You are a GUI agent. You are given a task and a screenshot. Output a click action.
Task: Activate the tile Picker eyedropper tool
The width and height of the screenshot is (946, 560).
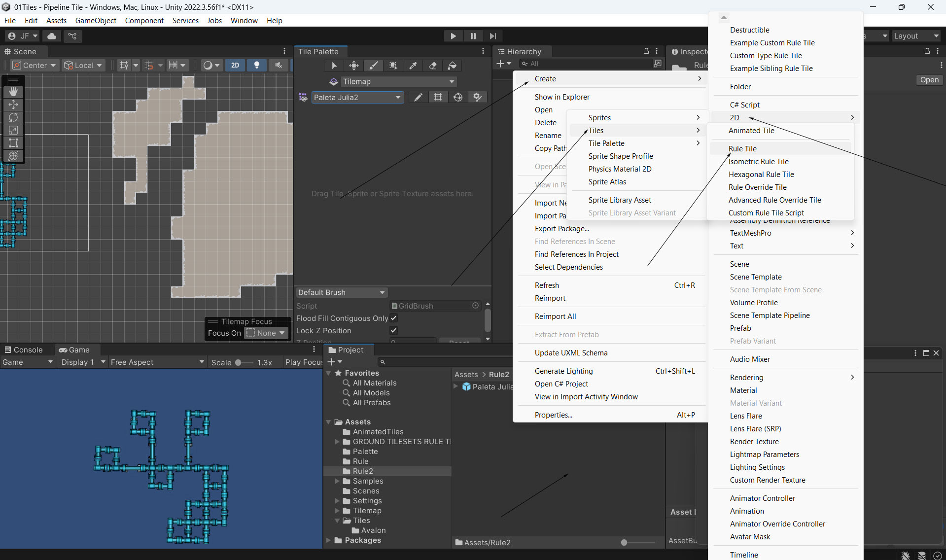(413, 66)
